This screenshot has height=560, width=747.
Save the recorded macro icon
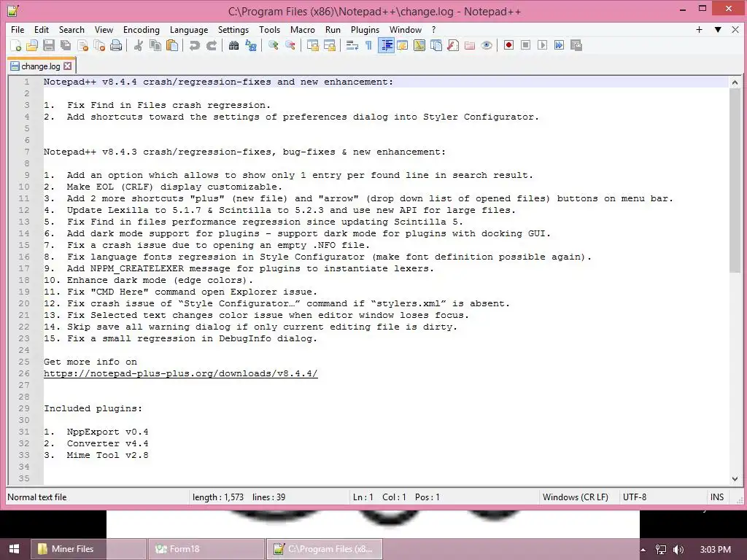[x=576, y=45]
